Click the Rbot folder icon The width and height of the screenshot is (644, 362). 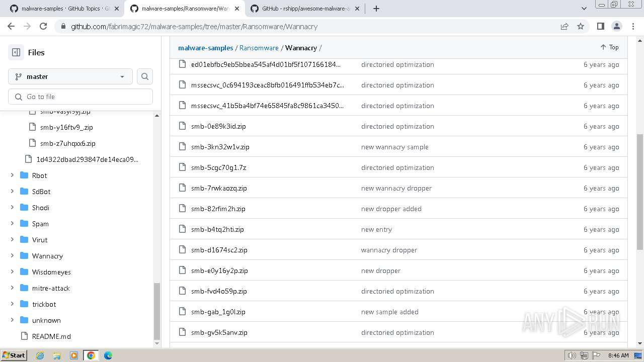click(x=24, y=175)
